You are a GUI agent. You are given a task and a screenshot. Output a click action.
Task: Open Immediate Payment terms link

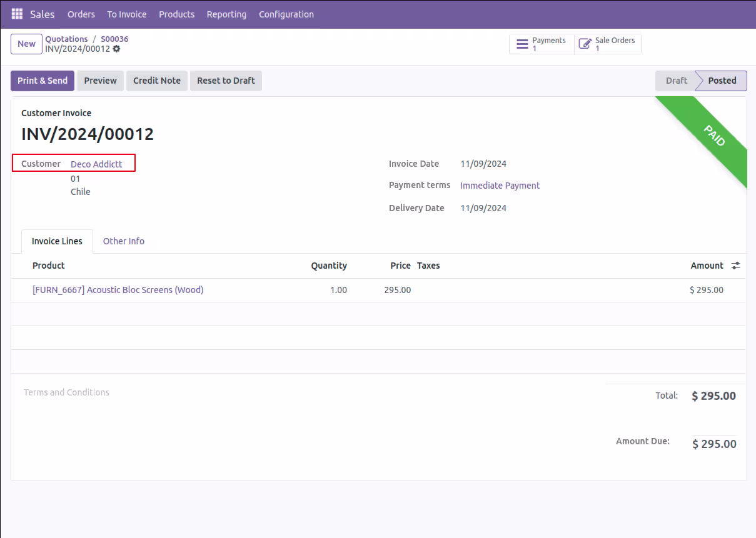point(500,186)
